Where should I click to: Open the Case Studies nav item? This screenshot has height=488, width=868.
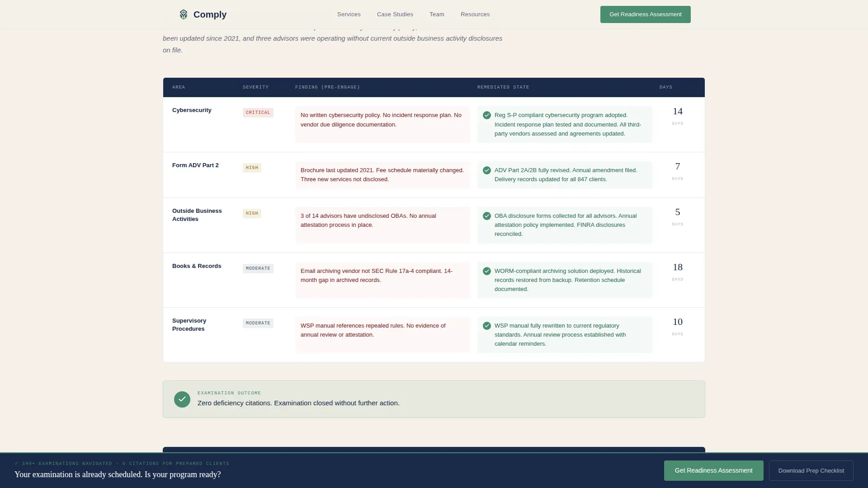pos(395,14)
